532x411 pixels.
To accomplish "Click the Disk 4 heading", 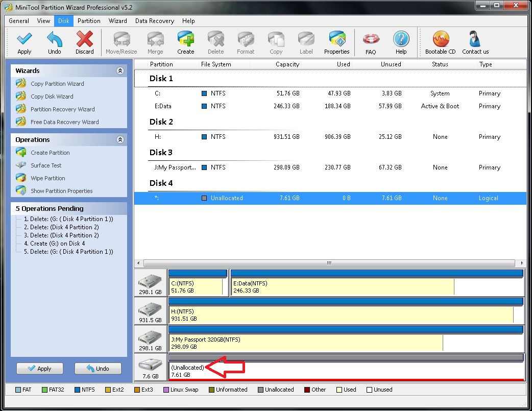I will [x=161, y=183].
